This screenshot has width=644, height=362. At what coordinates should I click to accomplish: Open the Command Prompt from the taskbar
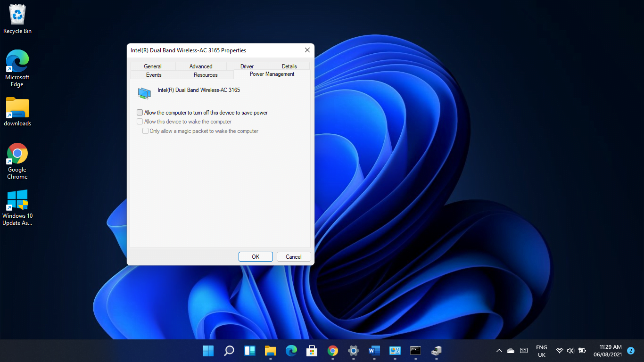(x=415, y=351)
